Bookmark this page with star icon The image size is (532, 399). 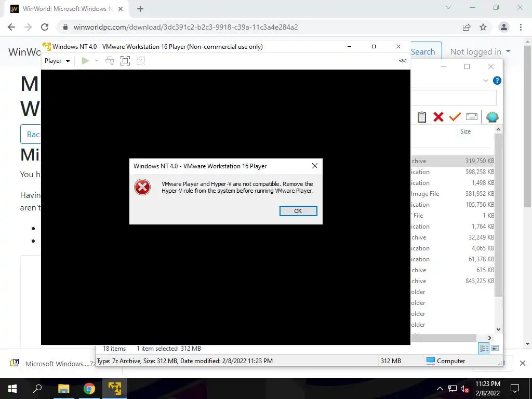tap(483, 27)
